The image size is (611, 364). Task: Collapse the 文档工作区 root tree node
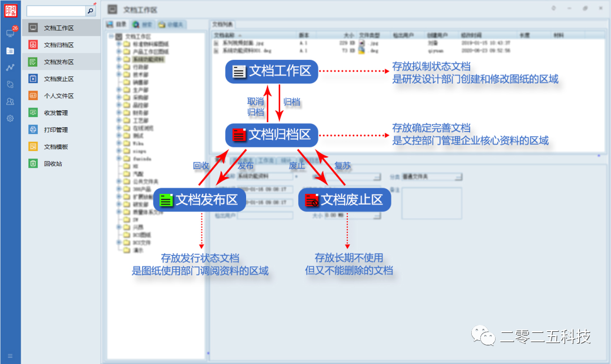click(111, 36)
